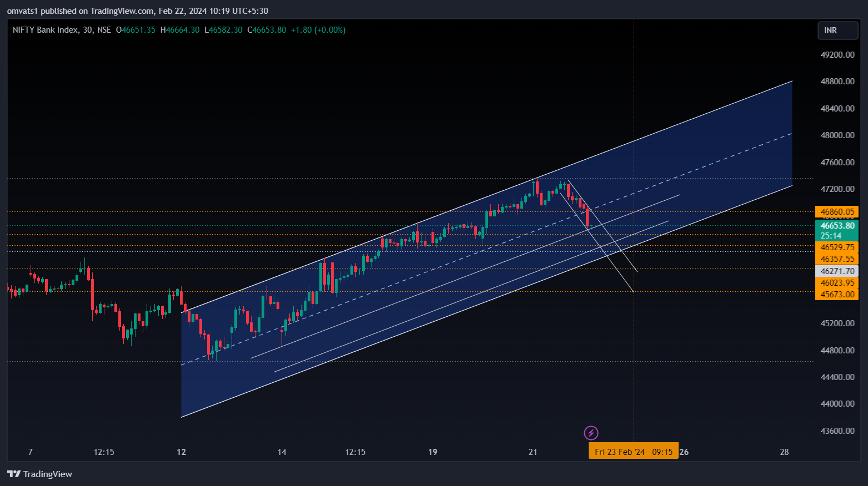
Task: Click the close value C46653.80
Action: 267,30
